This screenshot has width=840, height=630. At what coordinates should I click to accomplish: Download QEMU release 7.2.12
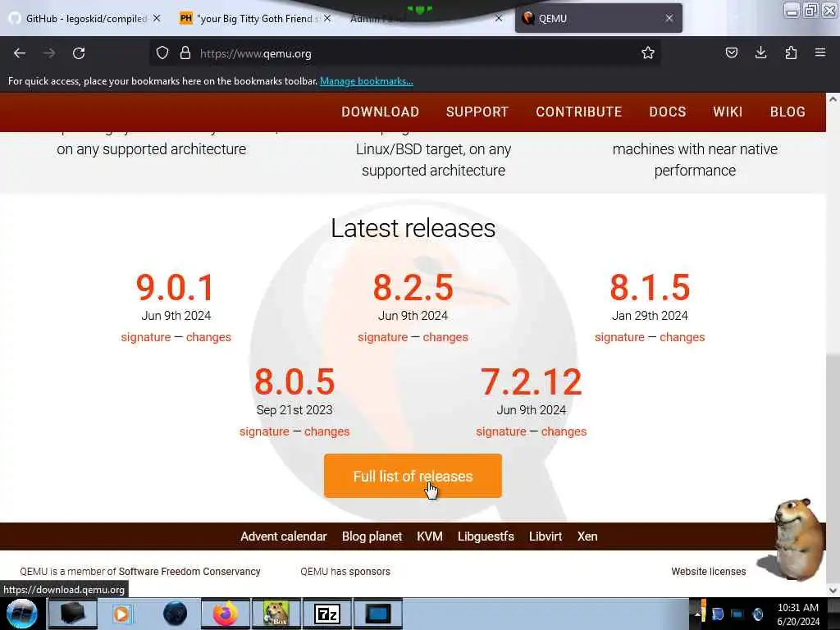click(x=532, y=381)
